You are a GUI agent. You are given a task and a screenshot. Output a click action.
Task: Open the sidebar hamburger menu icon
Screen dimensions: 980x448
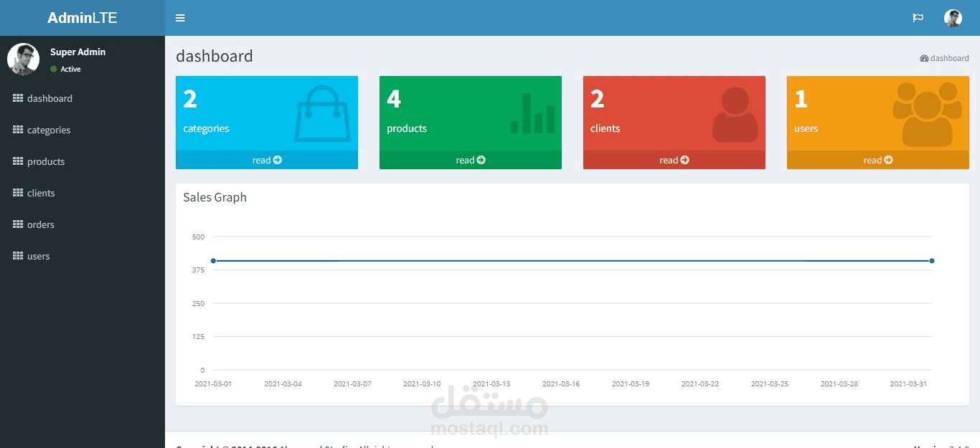pyautogui.click(x=180, y=17)
